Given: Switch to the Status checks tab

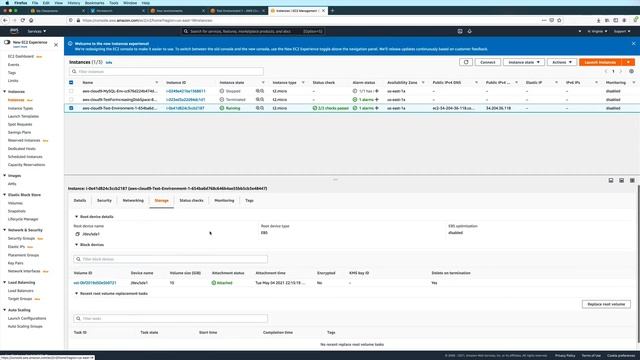Looking at the screenshot, I should (x=191, y=200).
